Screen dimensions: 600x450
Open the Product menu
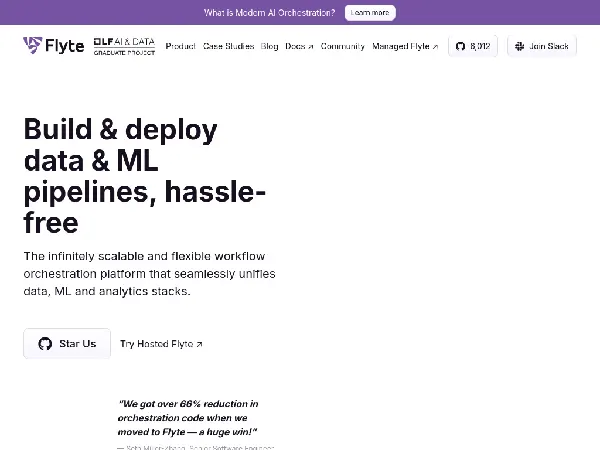[180, 46]
